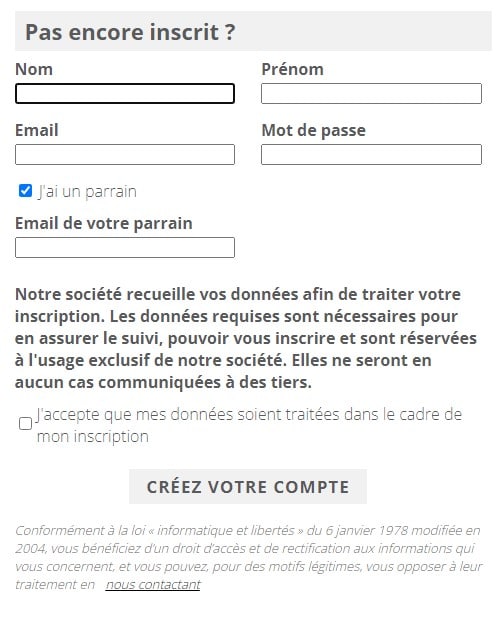Click the CRÉEZ VOTRE COMPTE button

[248, 487]
